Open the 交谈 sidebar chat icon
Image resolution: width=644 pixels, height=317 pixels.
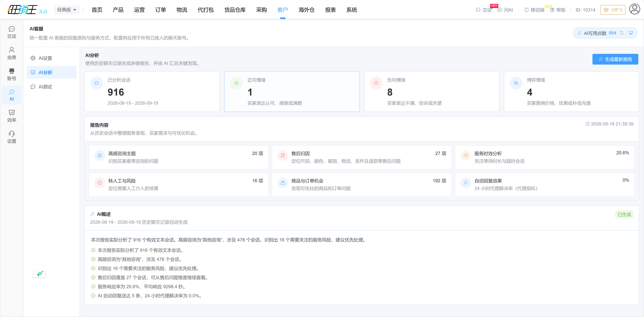(11, 32)
